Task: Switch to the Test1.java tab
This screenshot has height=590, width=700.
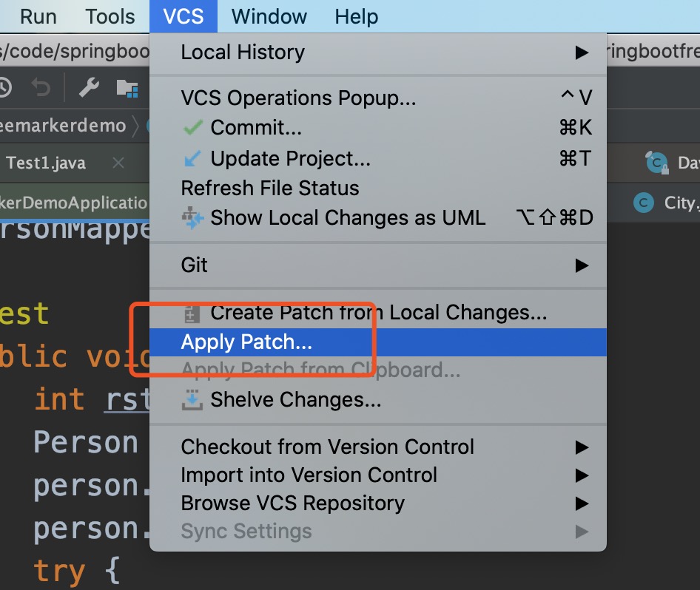Action: [46, 163]
